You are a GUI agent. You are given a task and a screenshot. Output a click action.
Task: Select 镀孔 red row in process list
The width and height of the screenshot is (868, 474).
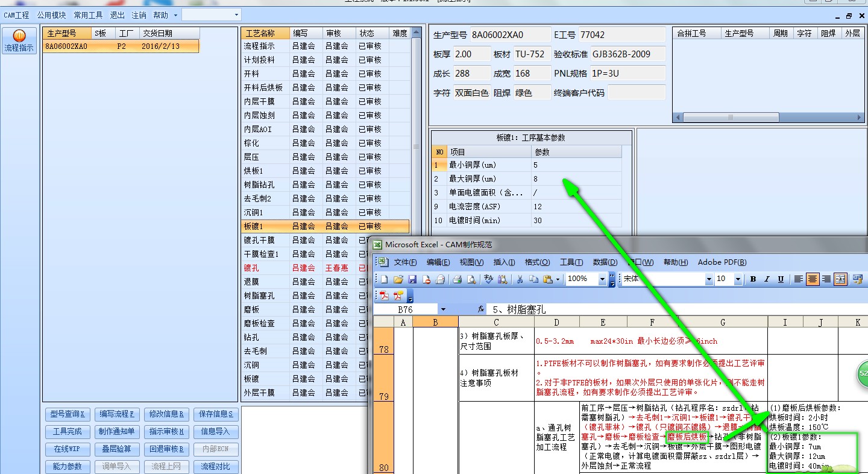coord(325,268)
